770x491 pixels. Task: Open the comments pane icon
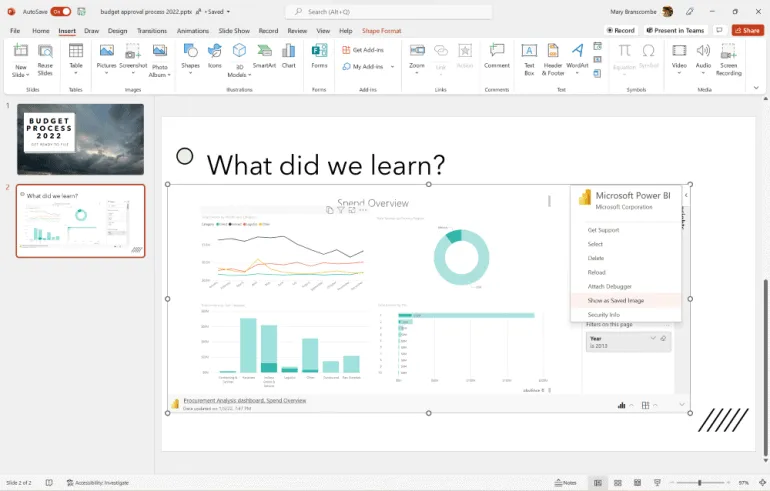[719, 30]
